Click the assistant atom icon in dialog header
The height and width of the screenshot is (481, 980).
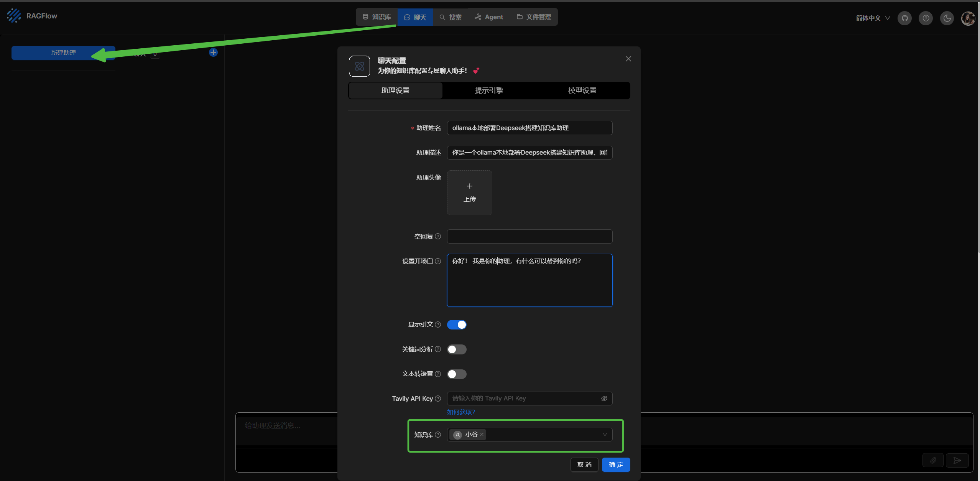click(359, 66)
